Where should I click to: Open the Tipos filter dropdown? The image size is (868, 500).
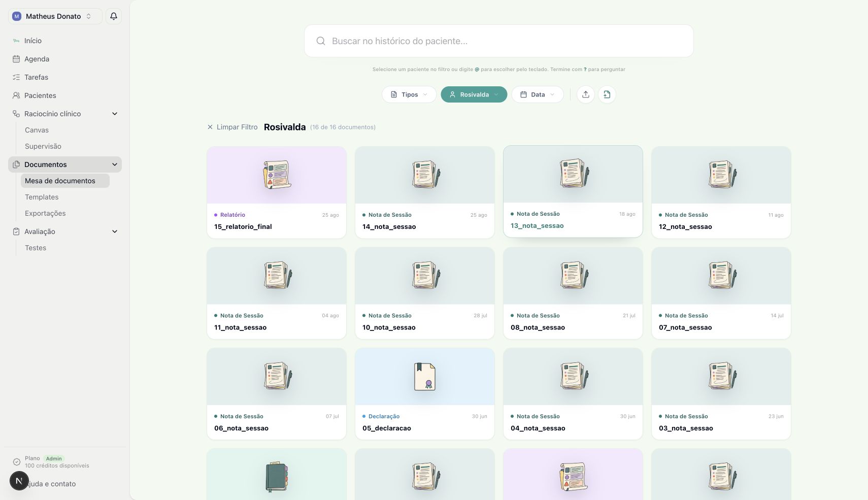pyautogui.click(x=409, y=94)
